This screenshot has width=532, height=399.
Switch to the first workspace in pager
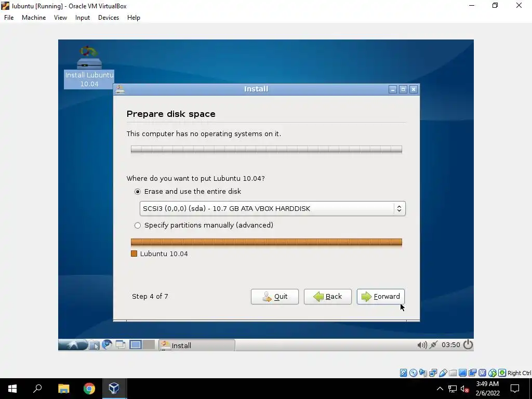(136, 345)
